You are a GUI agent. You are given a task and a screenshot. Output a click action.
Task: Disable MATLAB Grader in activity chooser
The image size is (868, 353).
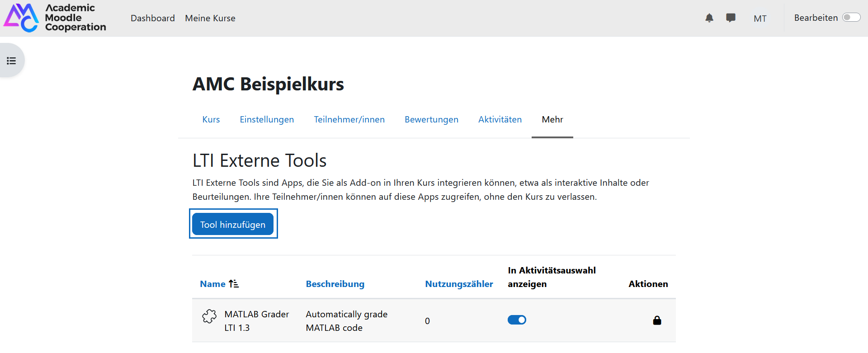517,320
